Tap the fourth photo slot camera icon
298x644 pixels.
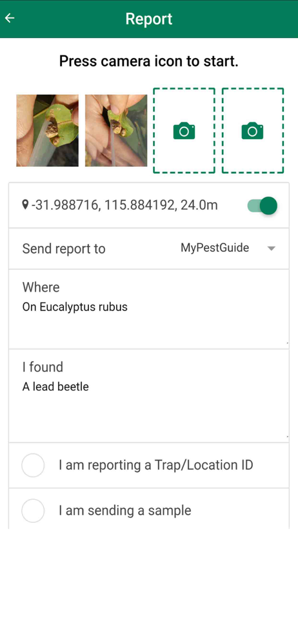click(x=252, y=131)
